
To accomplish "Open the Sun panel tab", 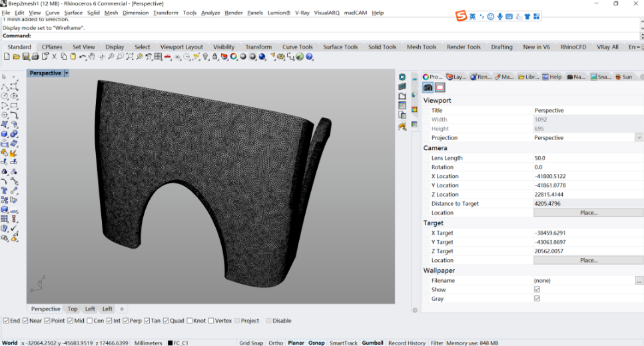I will [x=624, y=77].
